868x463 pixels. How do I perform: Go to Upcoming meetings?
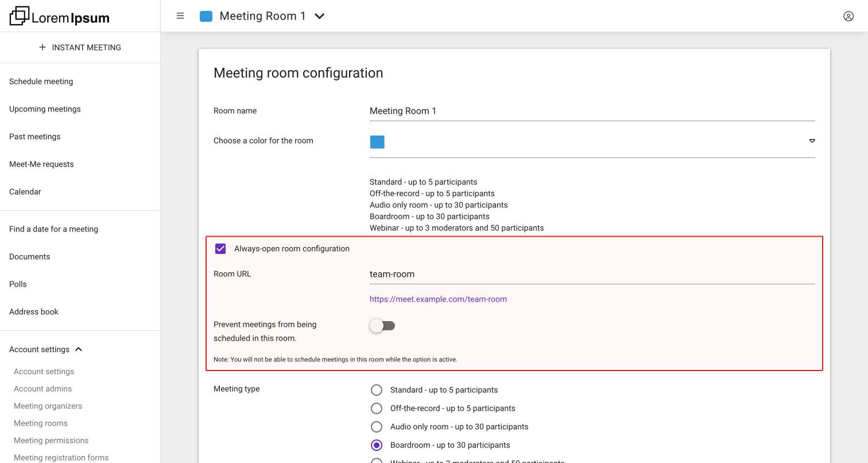45,109
